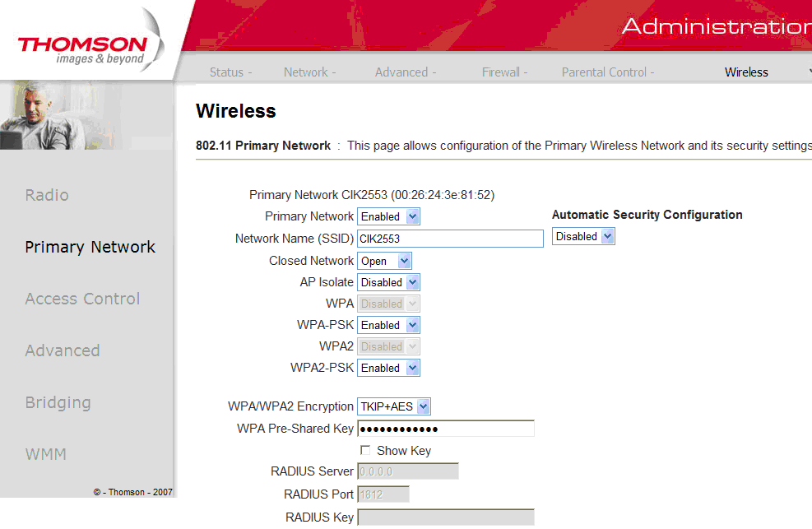812x529 pixels.
Task: Open the Status menu
Action: point(230,72)
